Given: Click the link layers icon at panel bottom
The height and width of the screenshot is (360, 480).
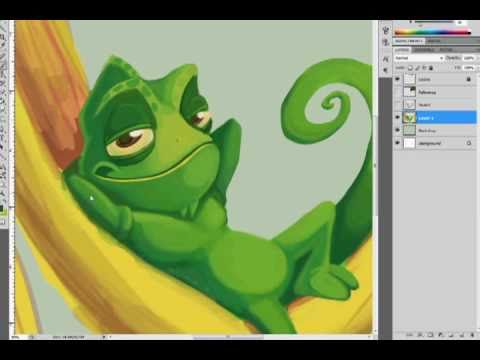Looking at the screenshot, I should tap(409, 334).
